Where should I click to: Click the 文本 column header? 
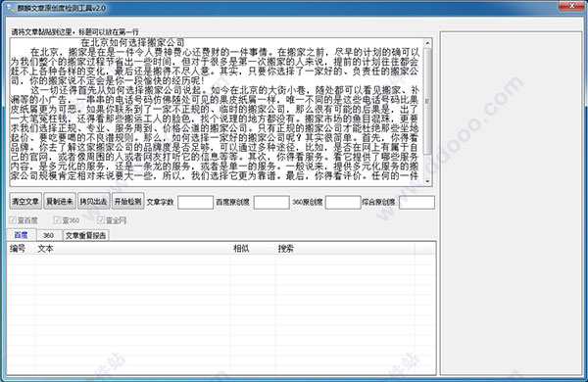point(132,249)
